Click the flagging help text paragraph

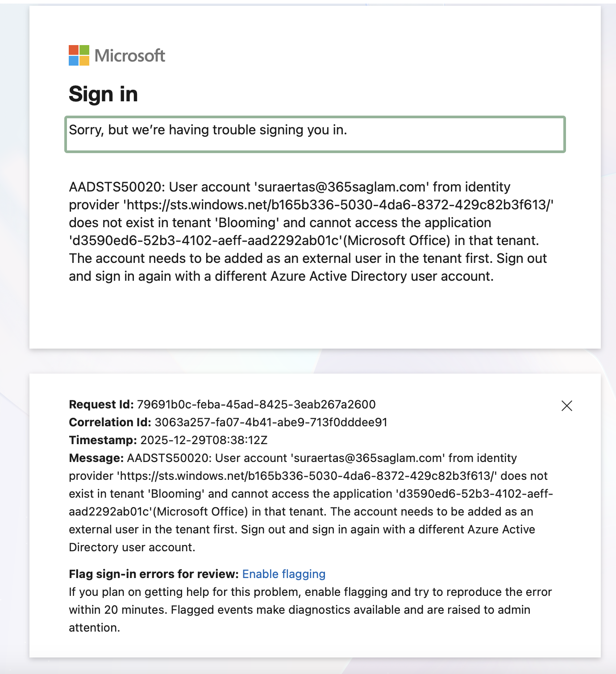click(x=310, y=610)
